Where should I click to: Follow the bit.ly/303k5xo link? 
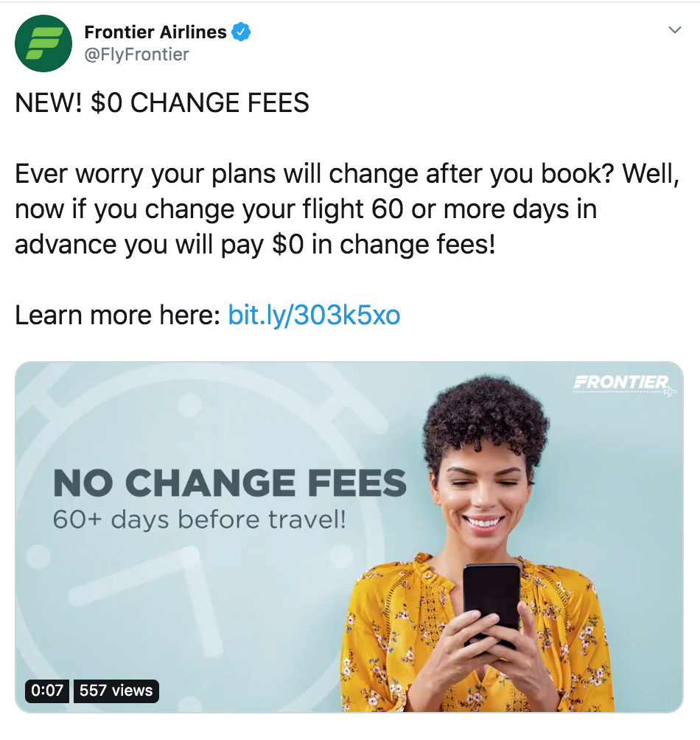[314, 315]
